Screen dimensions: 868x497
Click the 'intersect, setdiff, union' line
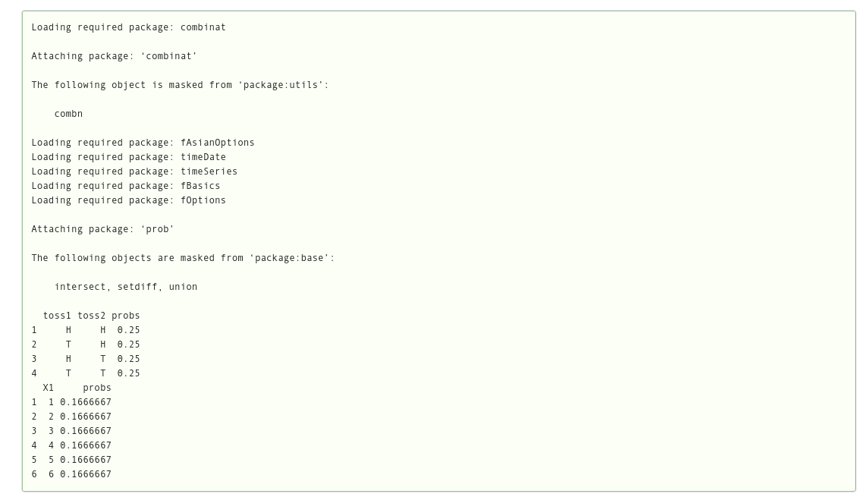(x=126, y=287)
